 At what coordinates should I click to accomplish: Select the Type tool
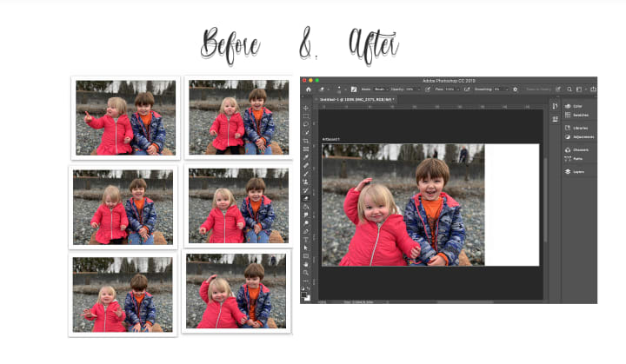306,240
